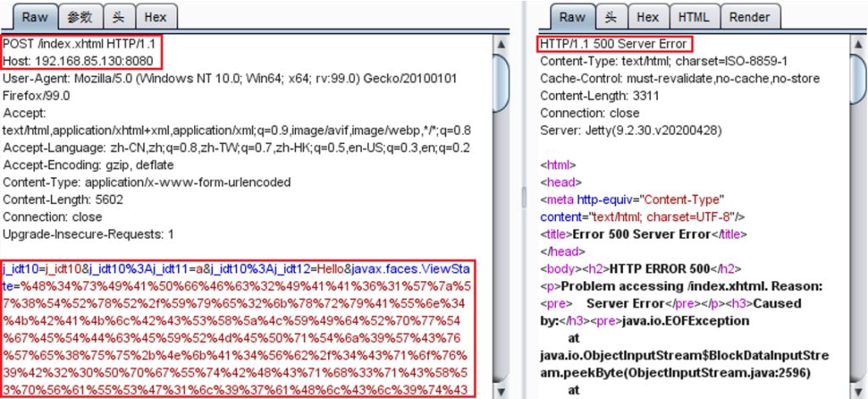Click the 'java.io.EOFException' text in the response
This screenshot has height=399, width=868.
(686, 321)
